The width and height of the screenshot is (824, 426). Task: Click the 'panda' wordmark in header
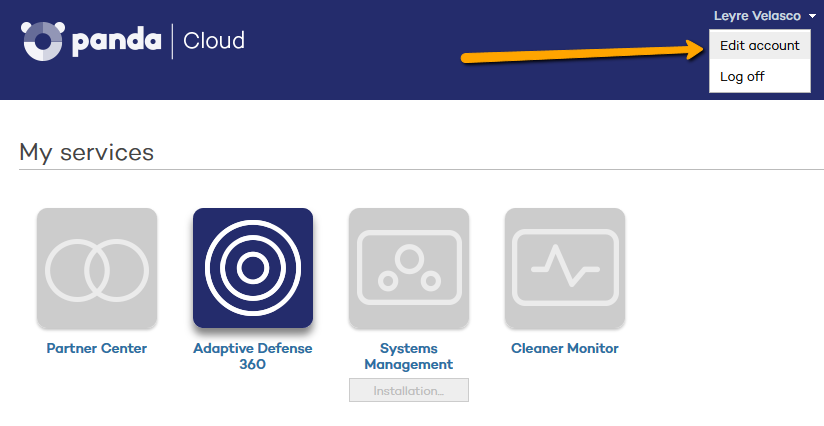pyautogui.click(x=117, y=41)
